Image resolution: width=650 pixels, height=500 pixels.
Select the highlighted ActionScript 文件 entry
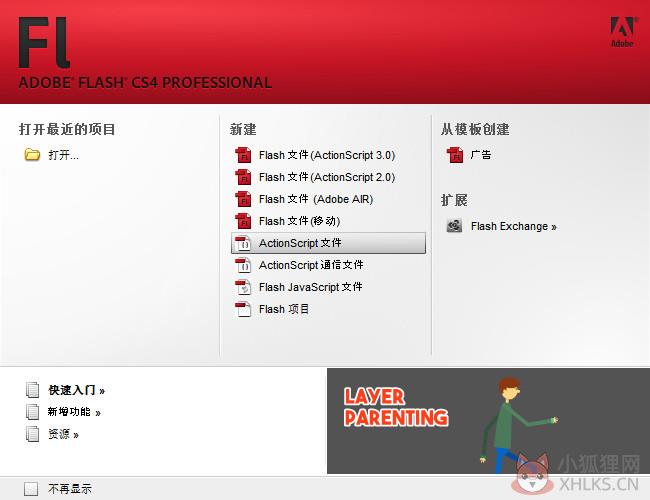click(x=328, y=243)
